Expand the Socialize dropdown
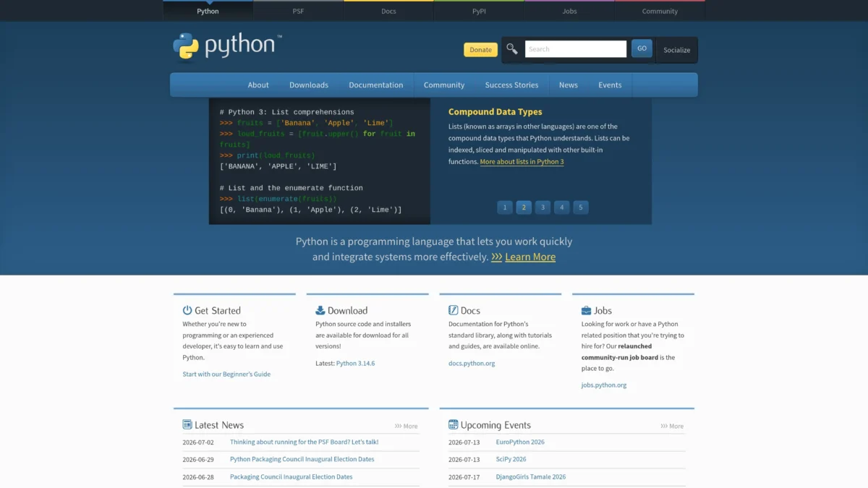This screenshot has width=868, height=488. coord(677,50)
